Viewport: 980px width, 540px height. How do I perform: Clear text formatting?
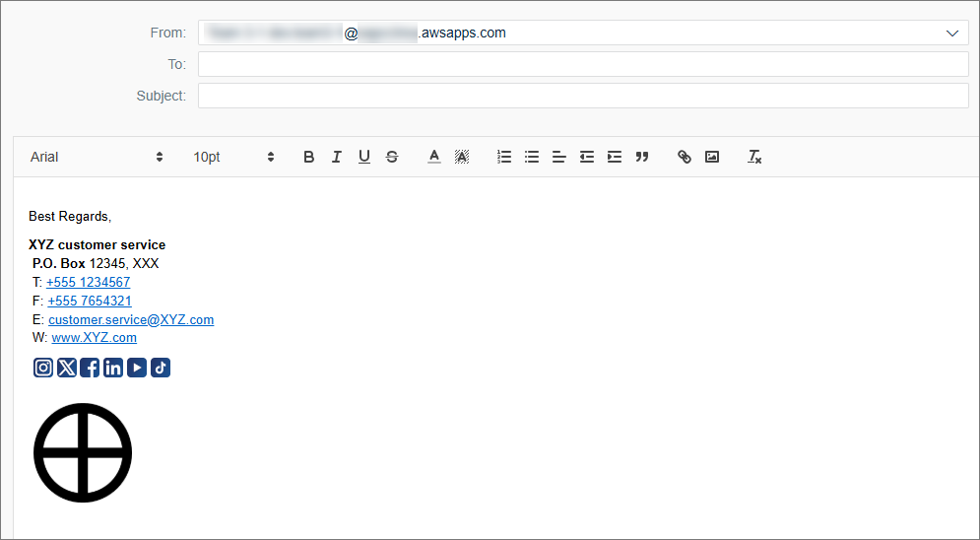click(754, 157)
